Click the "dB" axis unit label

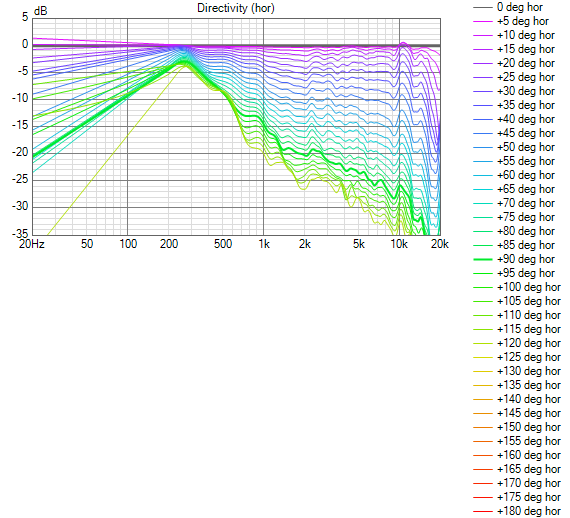click(40, 11)
